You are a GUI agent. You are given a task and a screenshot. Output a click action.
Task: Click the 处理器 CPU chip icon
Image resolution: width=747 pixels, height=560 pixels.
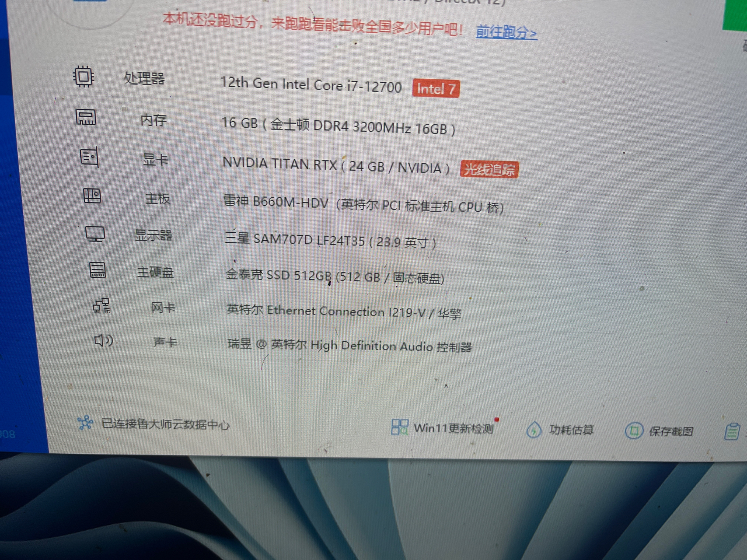(83, 76)
